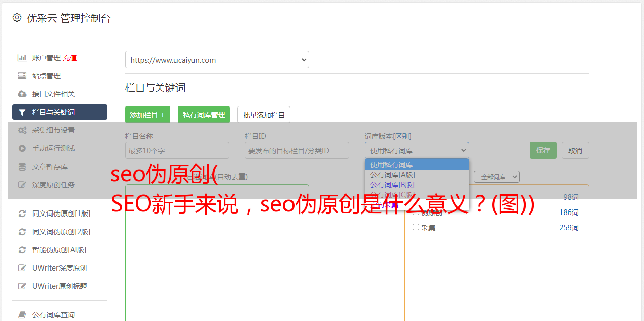Tick the 采集 checkbox
This screenshot has height=321, width=644.
[416, 227]
